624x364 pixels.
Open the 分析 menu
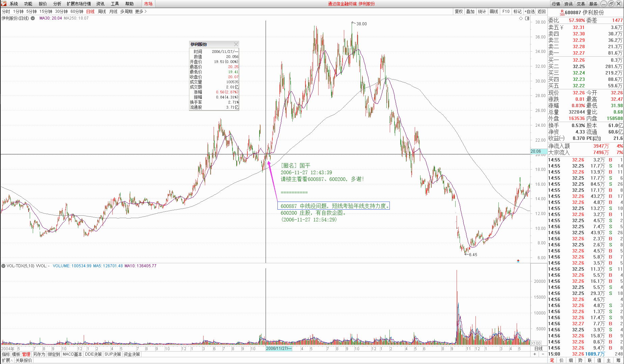point(57,4)
